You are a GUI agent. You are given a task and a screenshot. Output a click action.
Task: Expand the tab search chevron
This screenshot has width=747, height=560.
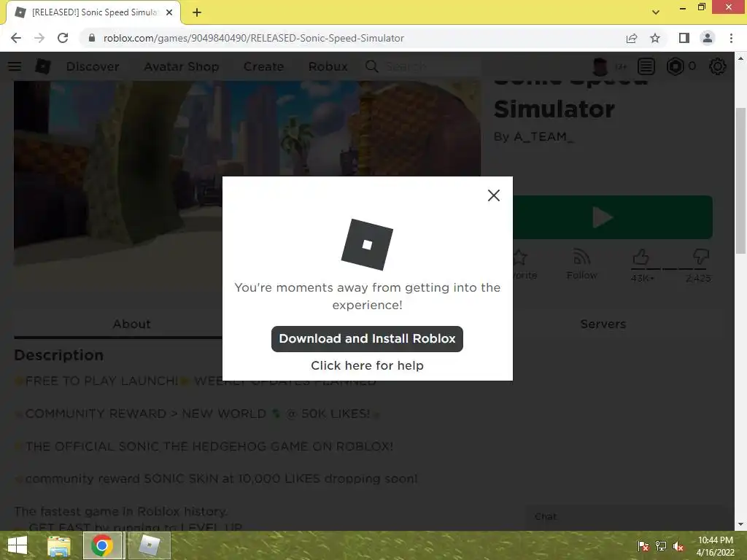[x=656, y=12]
